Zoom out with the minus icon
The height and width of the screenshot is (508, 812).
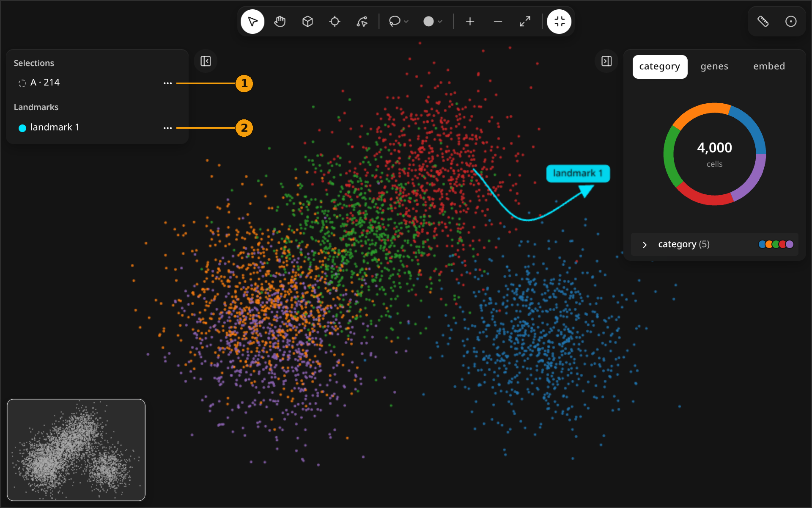[498, 22]
